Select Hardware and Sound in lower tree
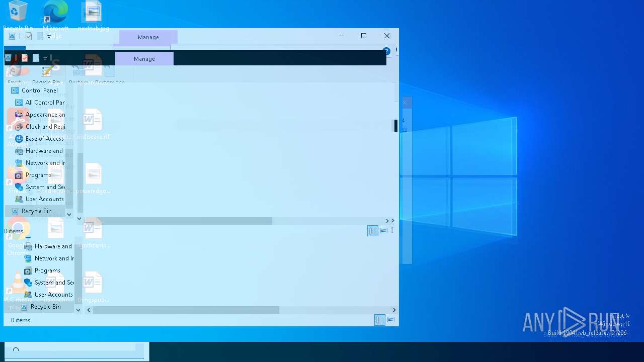Viewport: 644px width, 362px height. click(53, 246)
